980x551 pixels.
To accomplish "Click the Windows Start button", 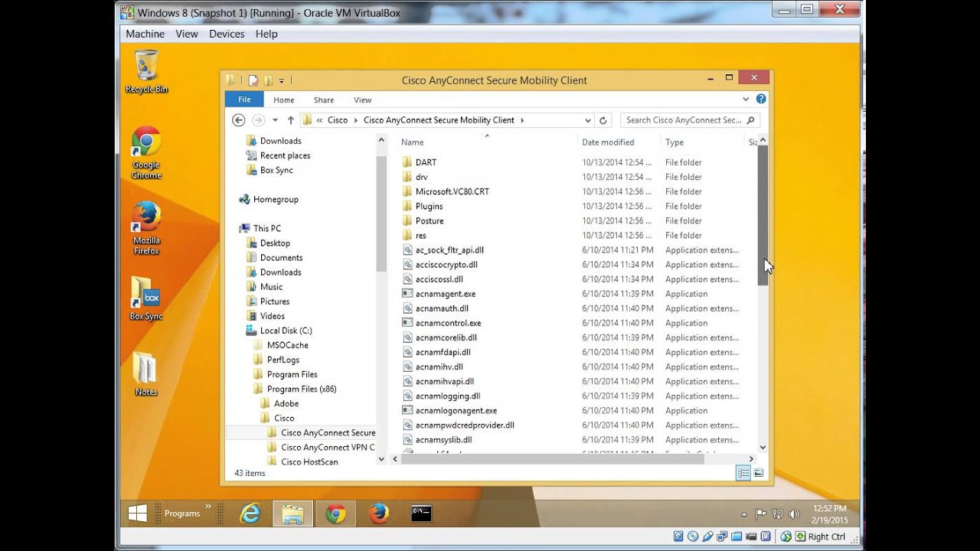I will 138,514.
